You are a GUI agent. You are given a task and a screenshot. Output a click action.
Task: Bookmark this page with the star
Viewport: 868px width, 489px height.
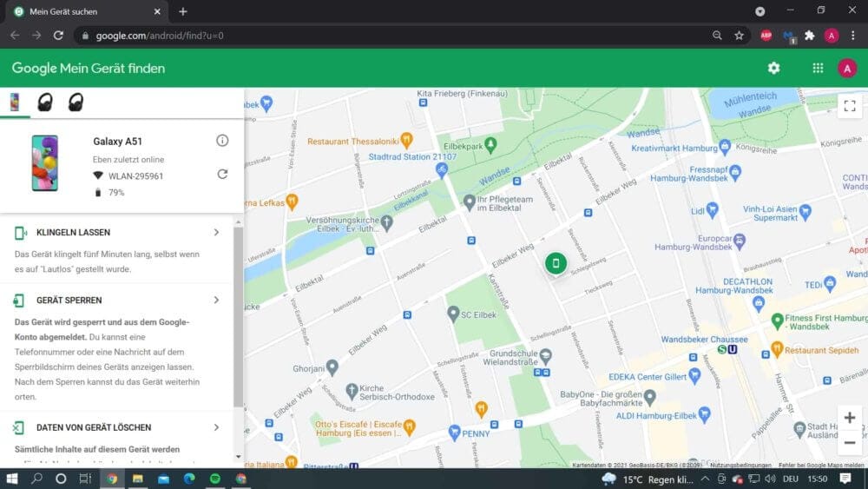coord(739,36)
